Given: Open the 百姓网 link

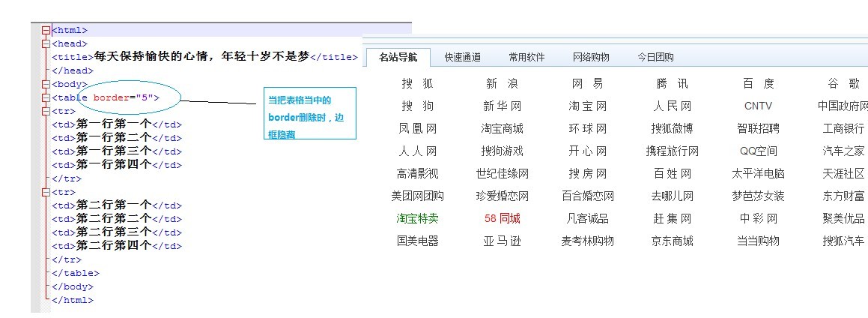Looking at the screenshot, I should pyautogui.click(x=672, y=173).
